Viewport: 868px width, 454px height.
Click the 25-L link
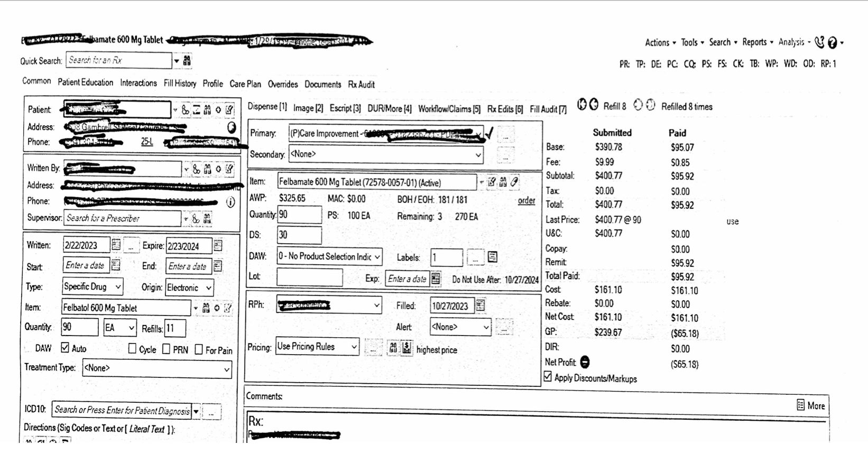pos(147,142)
